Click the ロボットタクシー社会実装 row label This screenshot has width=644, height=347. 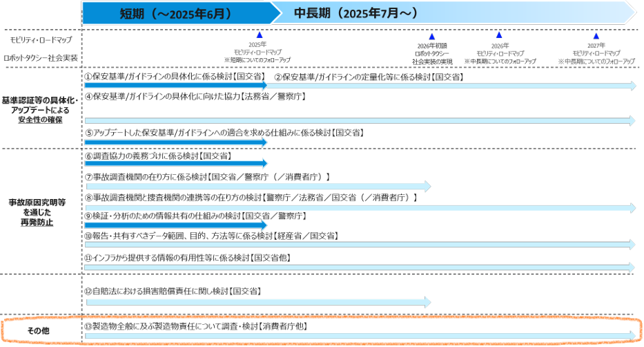click(40, 58)
